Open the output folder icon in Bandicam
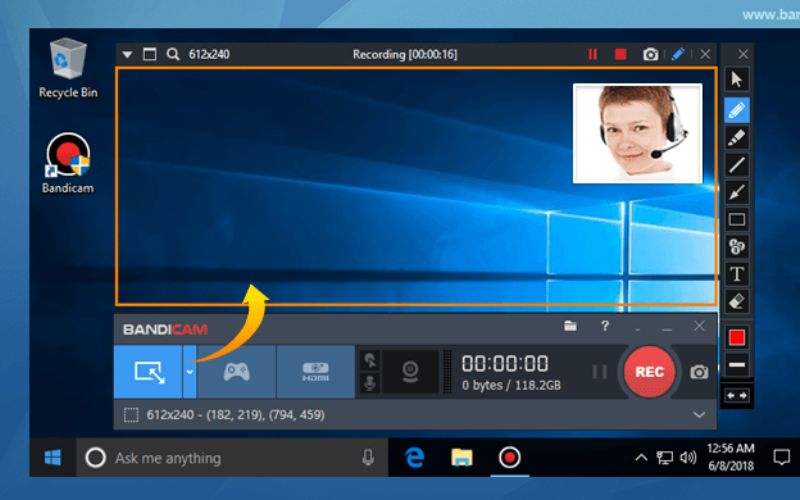The height and width of the screenshot is (500, 800). pos(570,326)
